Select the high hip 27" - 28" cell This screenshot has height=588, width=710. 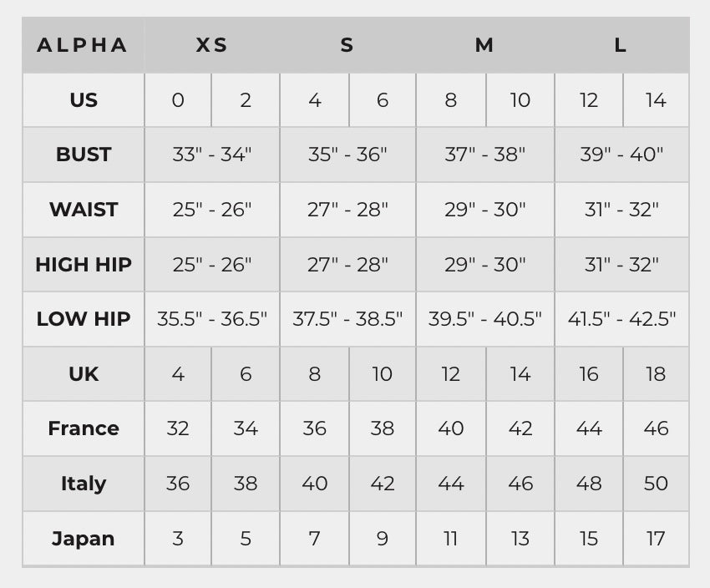tap(347, 265)
